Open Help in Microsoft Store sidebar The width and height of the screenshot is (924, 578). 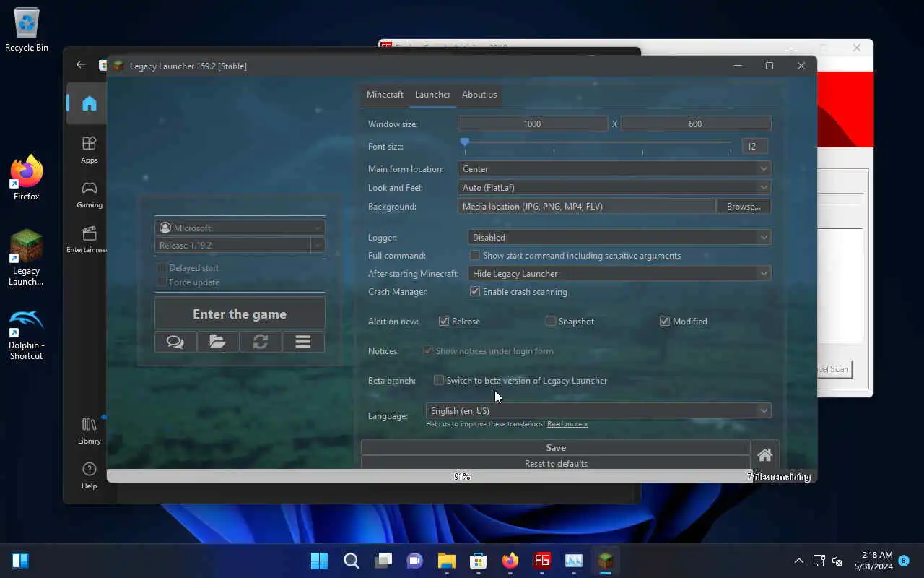point(89,475)
